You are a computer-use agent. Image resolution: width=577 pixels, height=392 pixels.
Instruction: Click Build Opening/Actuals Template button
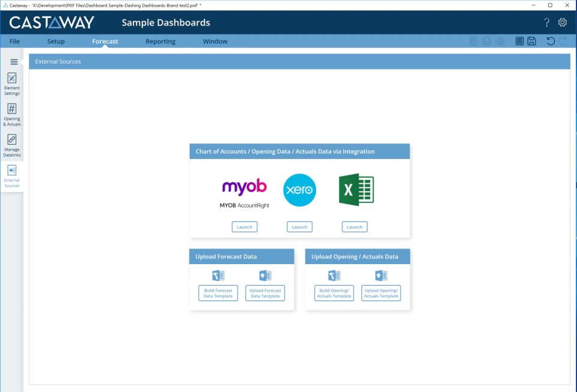334,293
